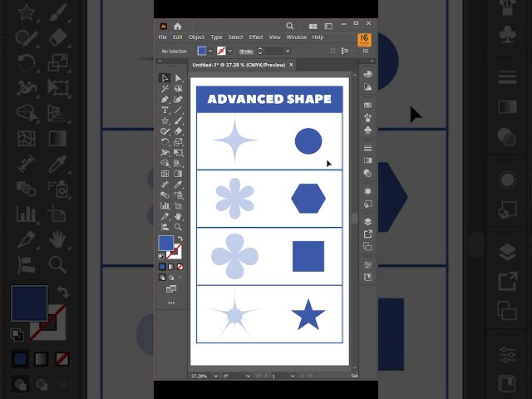The image size is (532, 399).
Task: Select the Type tool
Action: click(x=165, y=110)
